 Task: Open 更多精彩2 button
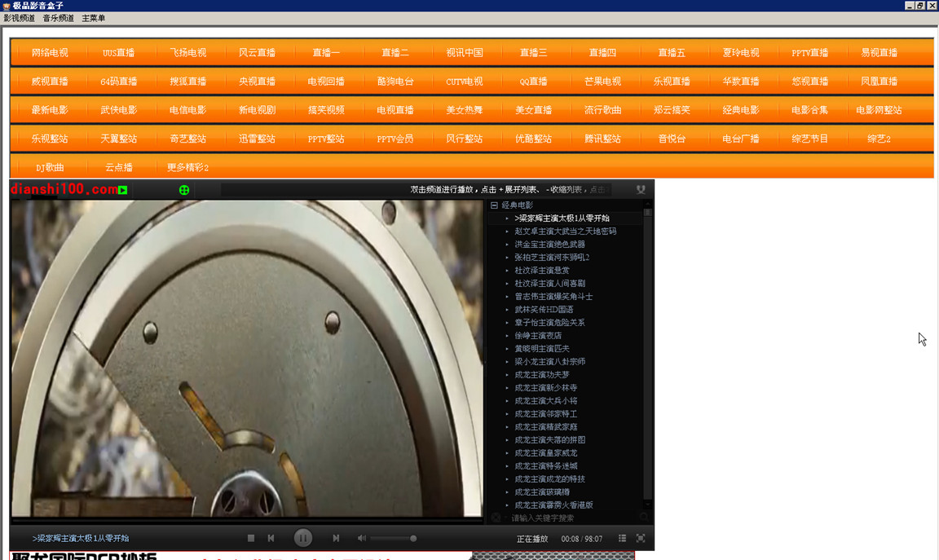point(188,168)
